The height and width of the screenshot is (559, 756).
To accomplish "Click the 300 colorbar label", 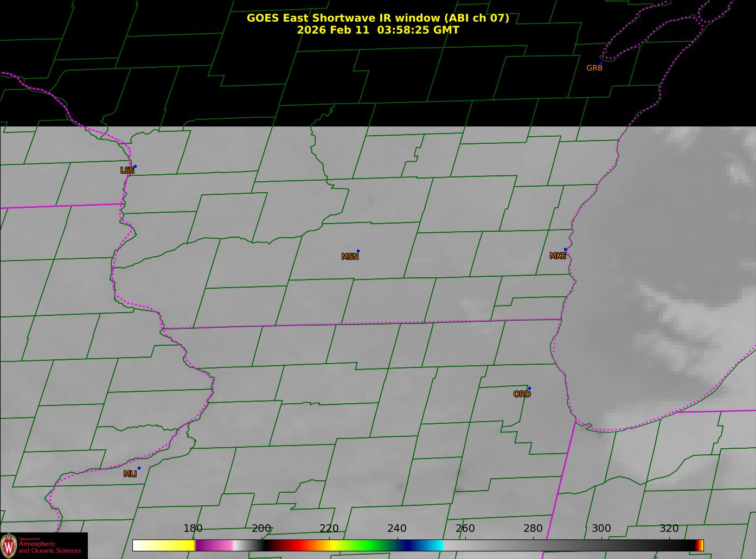I will (601, 529).
